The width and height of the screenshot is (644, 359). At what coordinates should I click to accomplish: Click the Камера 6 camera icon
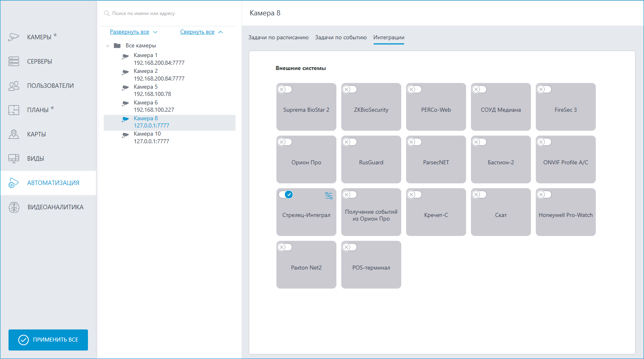point(125,104)
